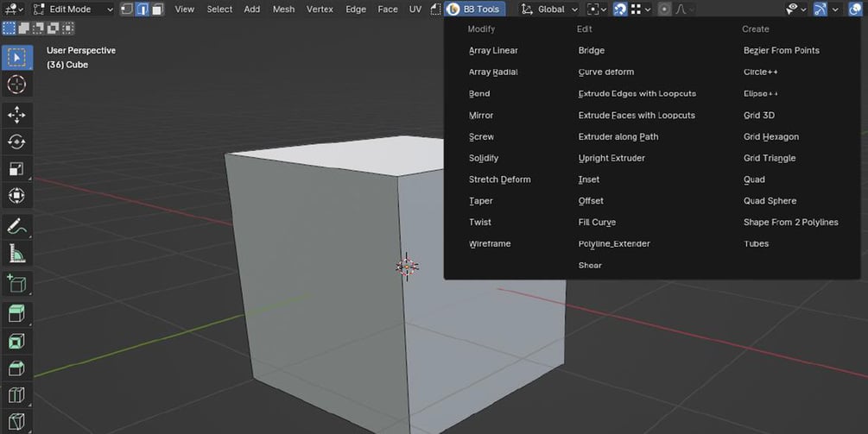Pick the Rotate tool

point(16,142)
